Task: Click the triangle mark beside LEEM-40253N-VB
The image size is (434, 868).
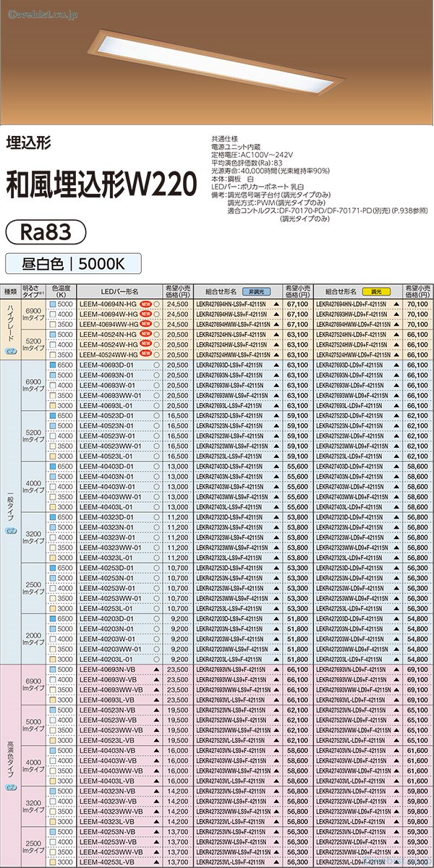Action: (156, 832)
